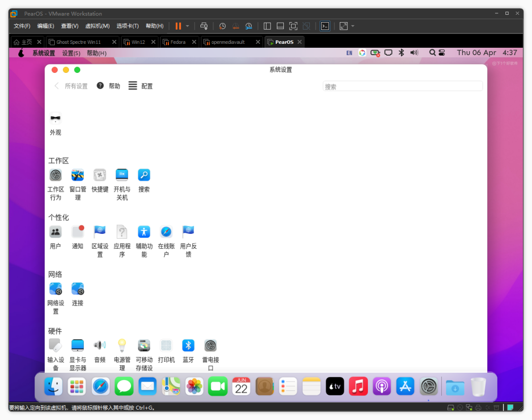The width and height of the screenshot is (532, 420).
Task: Toggle the volume icon in menu bar
Action: pyautogui.click(x=414, y=53)
